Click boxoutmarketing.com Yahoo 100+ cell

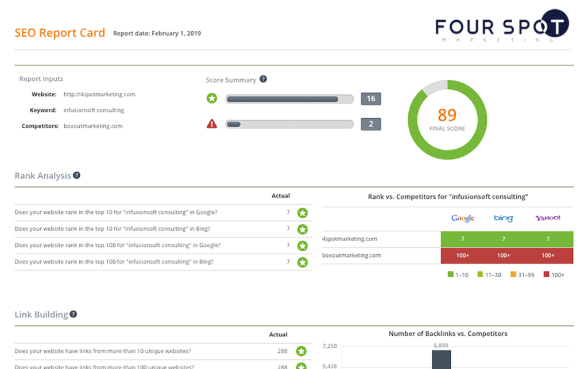[x=548, y=255]
